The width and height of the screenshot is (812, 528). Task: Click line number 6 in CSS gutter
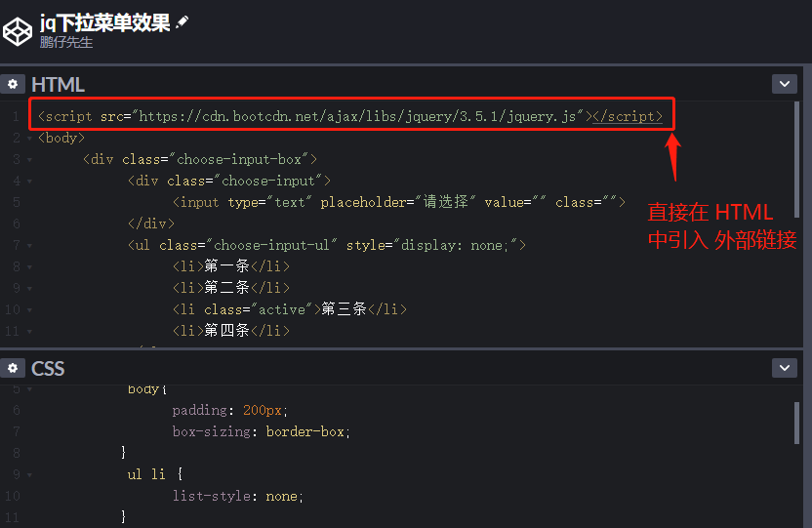[17, 411]
